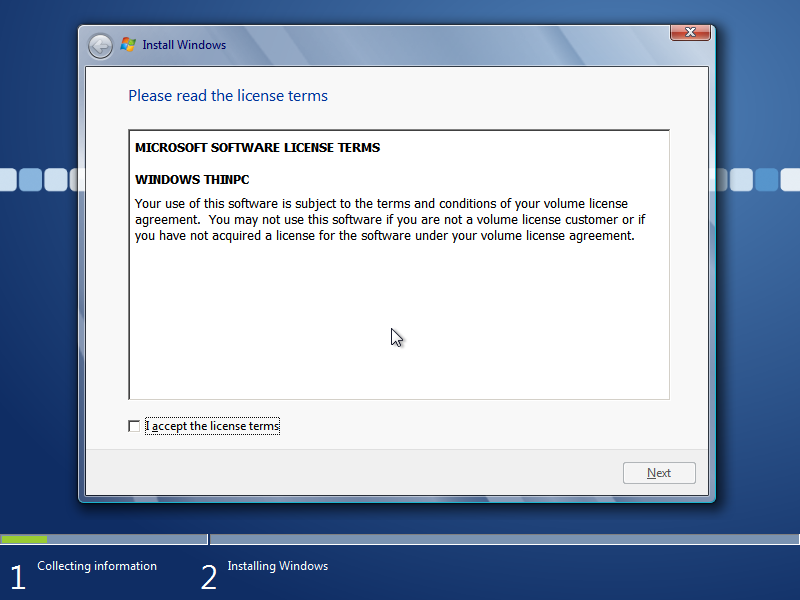Click the Windows flag logo icon
Viewport: 800px width, 600px height.
tap(128, 44)
